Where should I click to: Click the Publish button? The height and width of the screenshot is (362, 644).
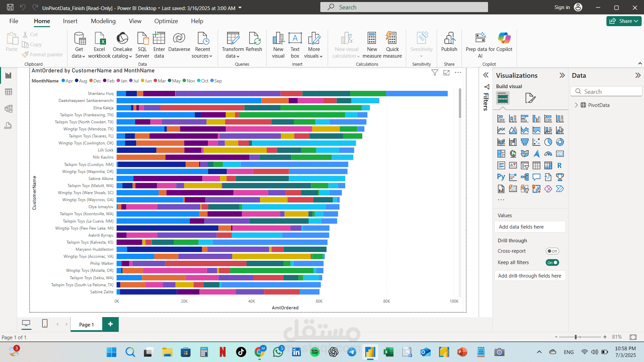coord(449,42)
